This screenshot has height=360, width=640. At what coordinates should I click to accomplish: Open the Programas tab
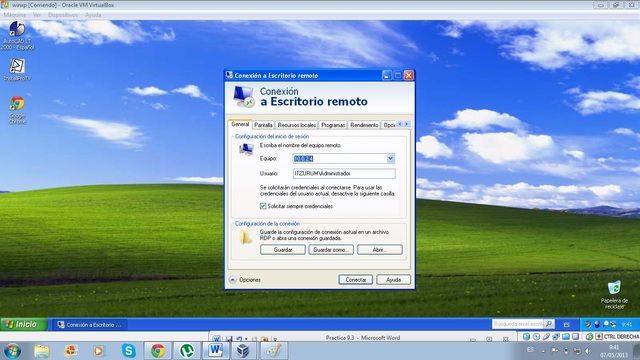333,125
